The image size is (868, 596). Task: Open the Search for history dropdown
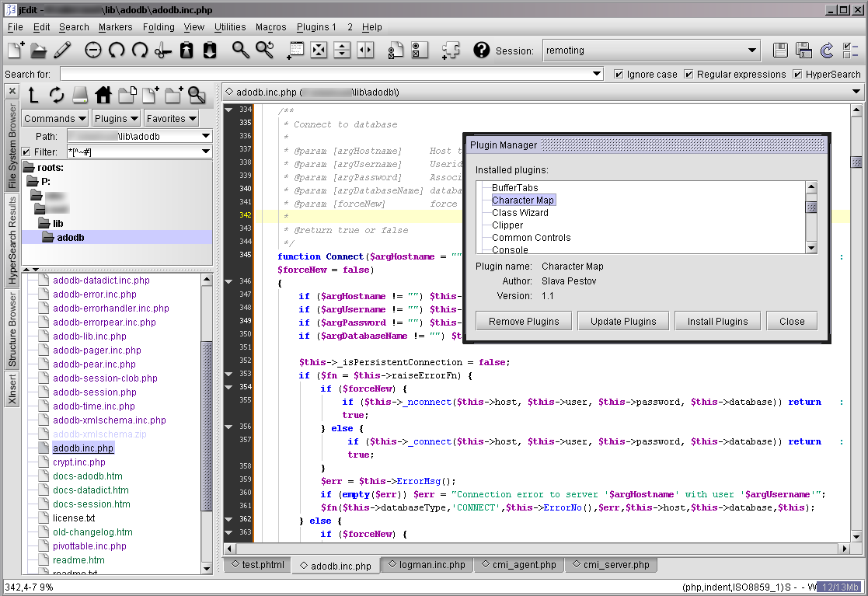click(597, 74)
